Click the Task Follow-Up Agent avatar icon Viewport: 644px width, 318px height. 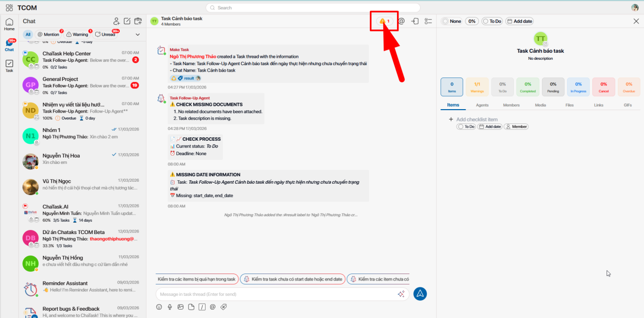point(161,98)
